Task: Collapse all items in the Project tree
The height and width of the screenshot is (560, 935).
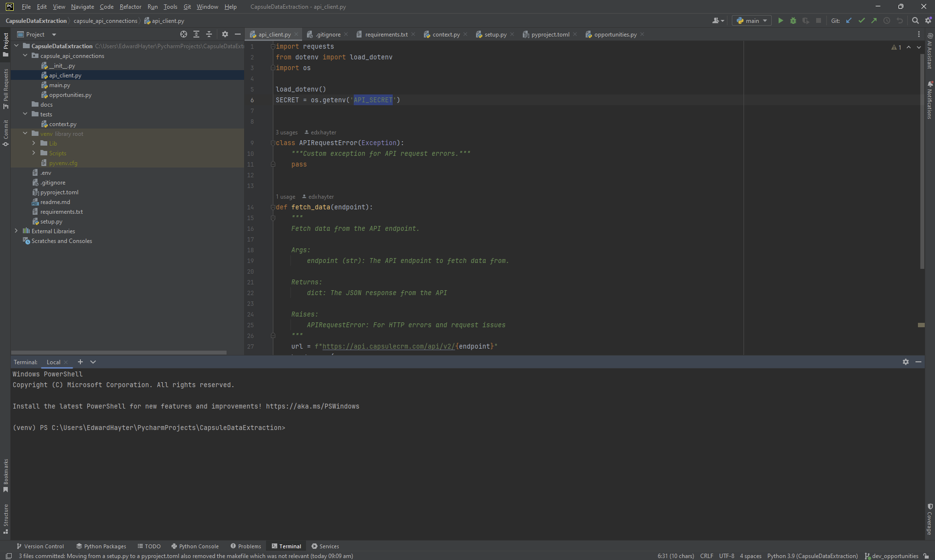Action: coord(209,35)
